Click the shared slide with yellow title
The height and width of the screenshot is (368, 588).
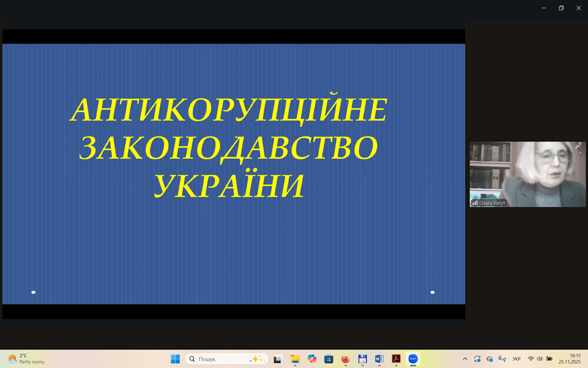(233, 173)
